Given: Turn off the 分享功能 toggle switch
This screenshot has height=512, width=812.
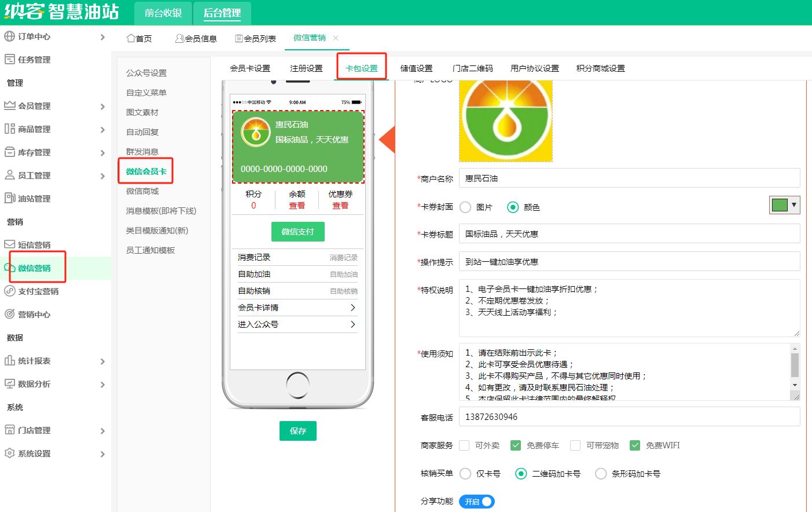Looking at the screenshot, I should click(x=477, y=502).
